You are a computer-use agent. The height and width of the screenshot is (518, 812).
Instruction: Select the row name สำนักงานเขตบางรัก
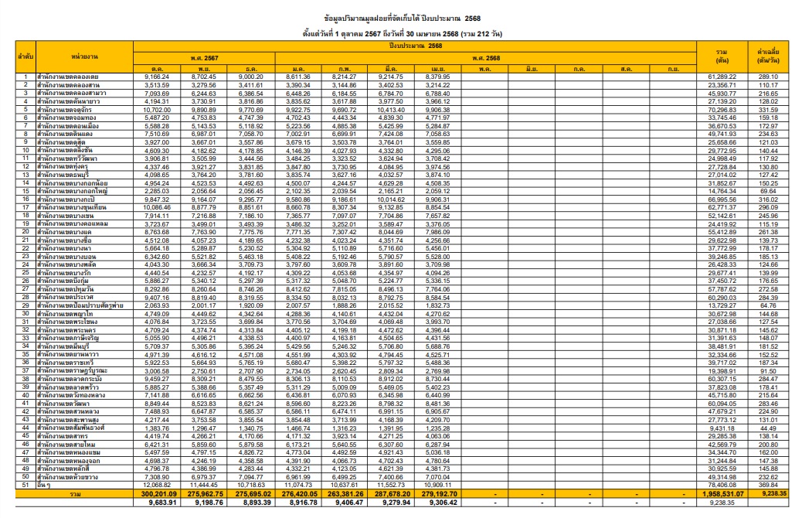point(63,272)
